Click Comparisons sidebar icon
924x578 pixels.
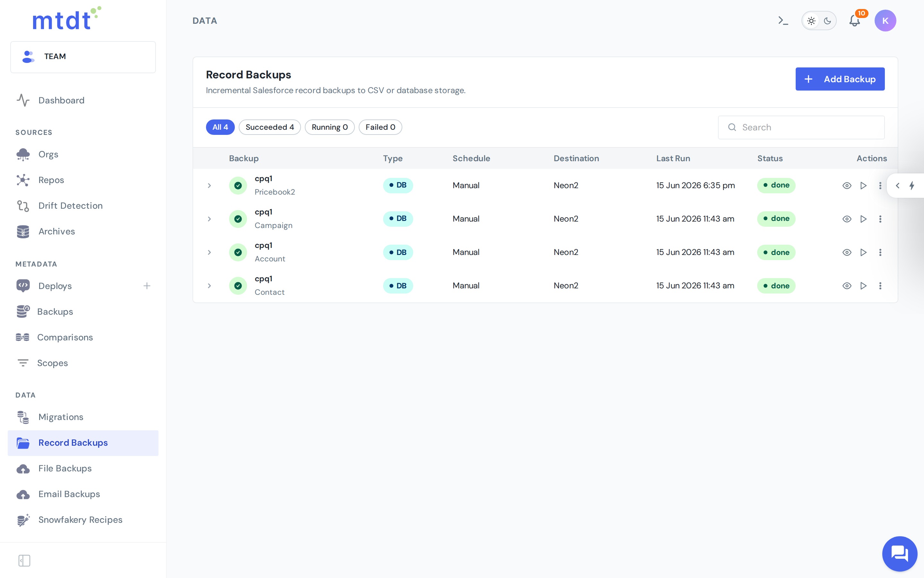pos(22,337)
